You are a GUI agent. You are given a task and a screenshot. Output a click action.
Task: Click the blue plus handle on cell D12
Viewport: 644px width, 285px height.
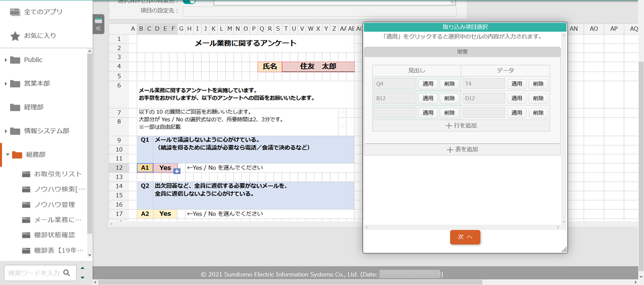[177, 171]
